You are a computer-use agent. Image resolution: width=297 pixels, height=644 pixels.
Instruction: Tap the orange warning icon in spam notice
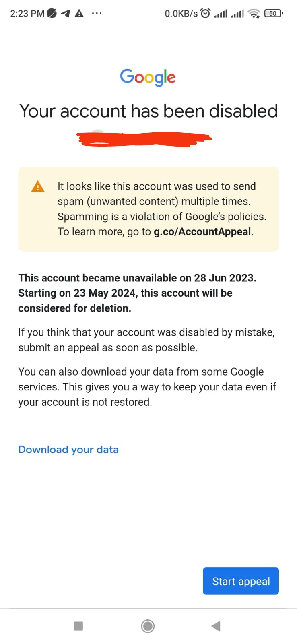(38, 187)
